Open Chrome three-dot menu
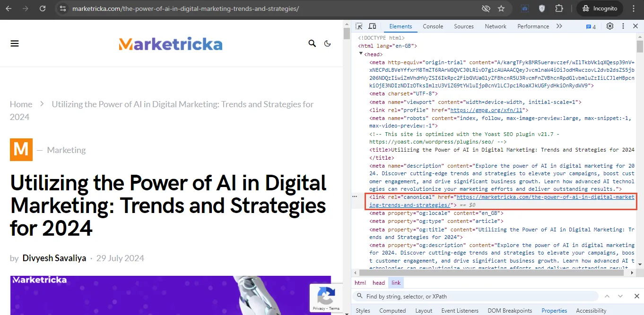Screen dimensions: 644x315 tap(634, 9)
